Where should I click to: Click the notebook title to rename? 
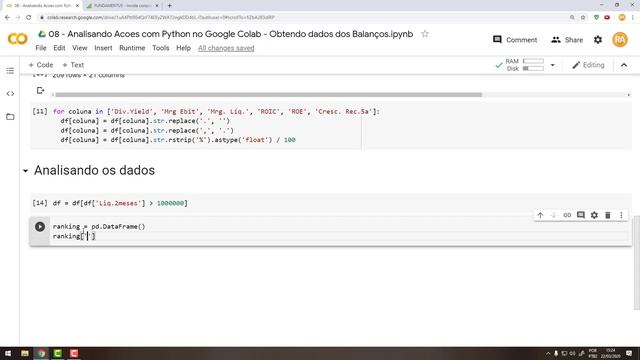click(x=231, y=34)
